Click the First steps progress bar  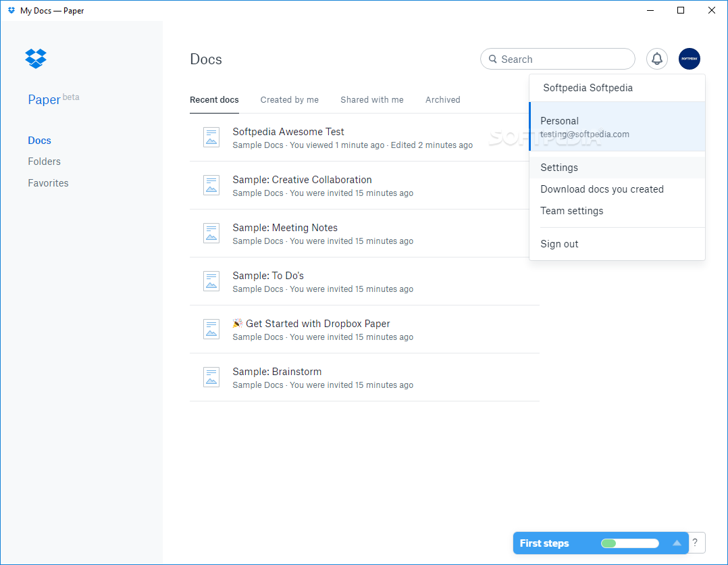[x=630, y=543]
